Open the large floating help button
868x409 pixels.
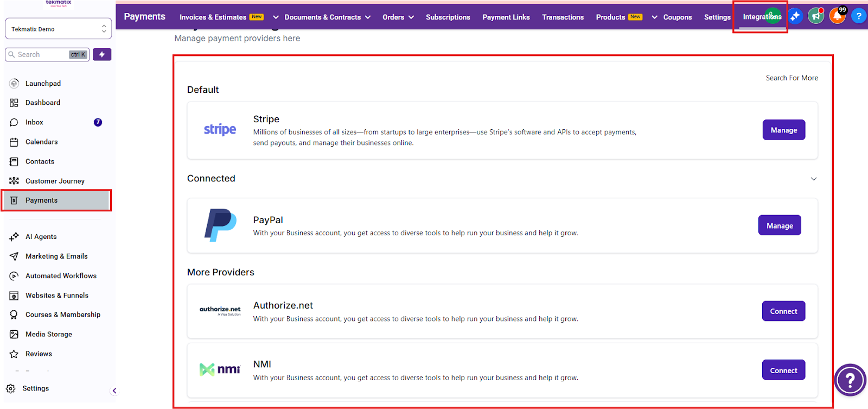pos(850,380)
